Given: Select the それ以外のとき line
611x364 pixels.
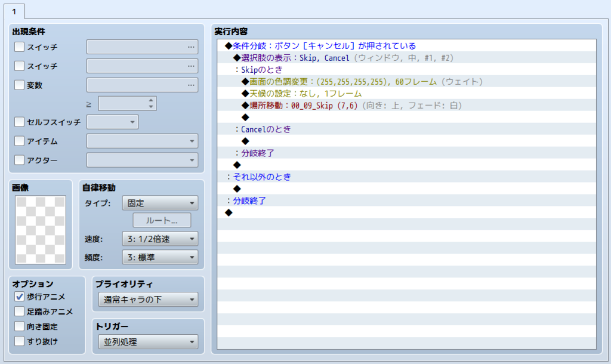Looking at the screenshot, I should [406, 177].
